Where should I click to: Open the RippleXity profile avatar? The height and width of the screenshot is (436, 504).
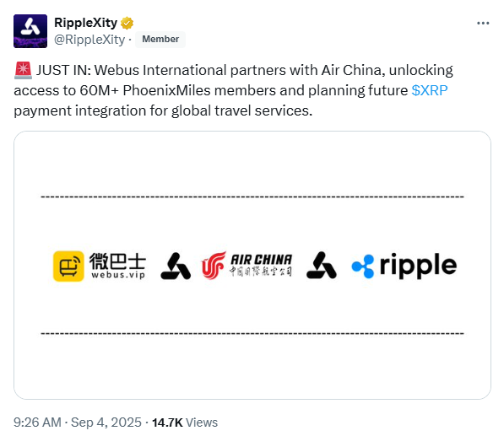pos(30,31)
